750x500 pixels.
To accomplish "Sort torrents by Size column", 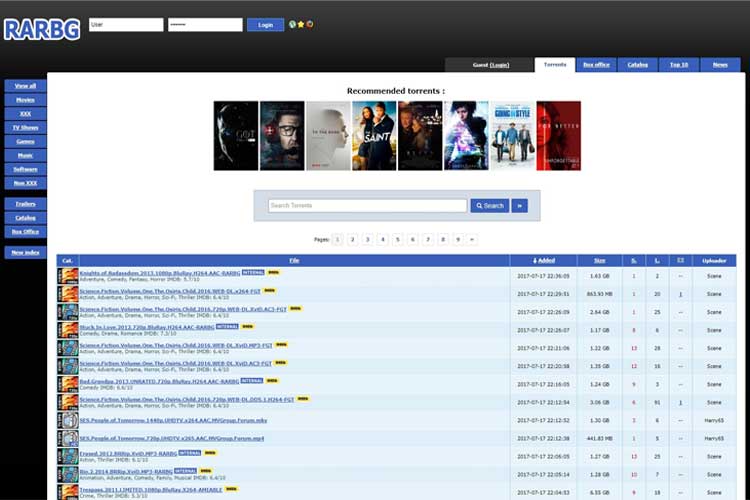I will (x=600, y=261).
